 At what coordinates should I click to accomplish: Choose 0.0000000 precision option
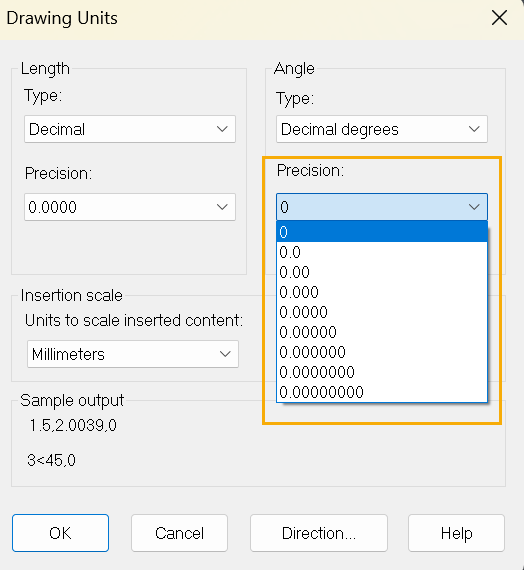(x=382, y=372)
